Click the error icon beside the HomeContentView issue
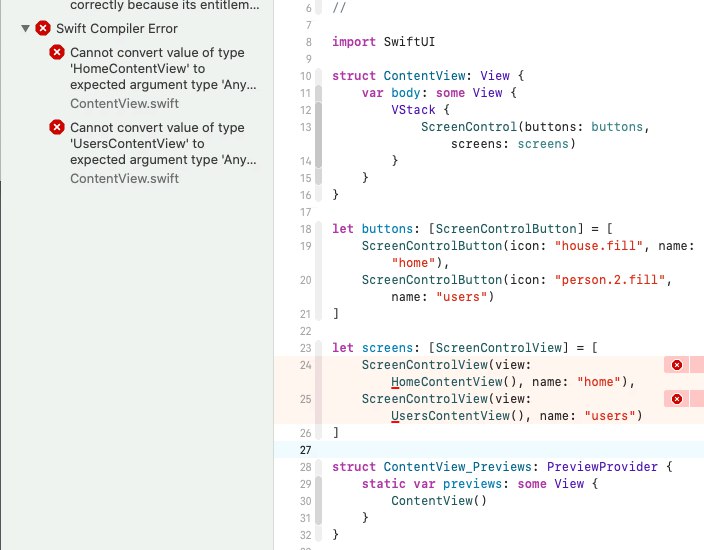 (57, 53)
